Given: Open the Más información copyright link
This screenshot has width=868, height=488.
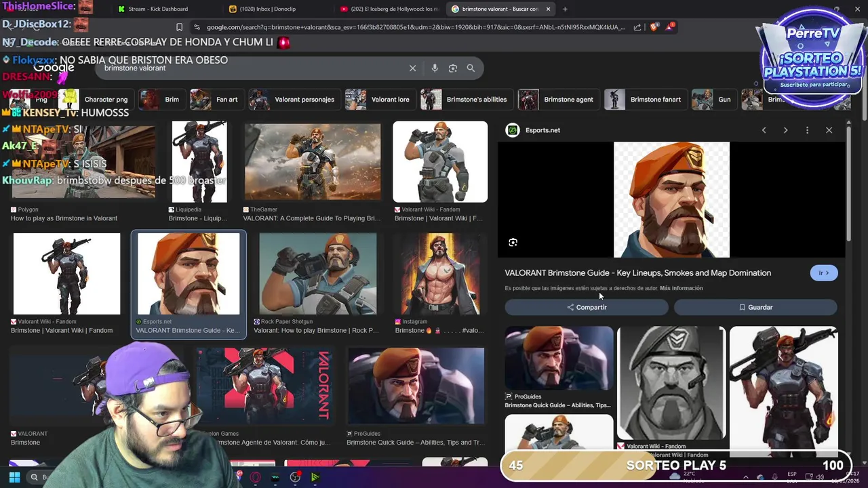Looking at the screenshot, I should [681, 288].
